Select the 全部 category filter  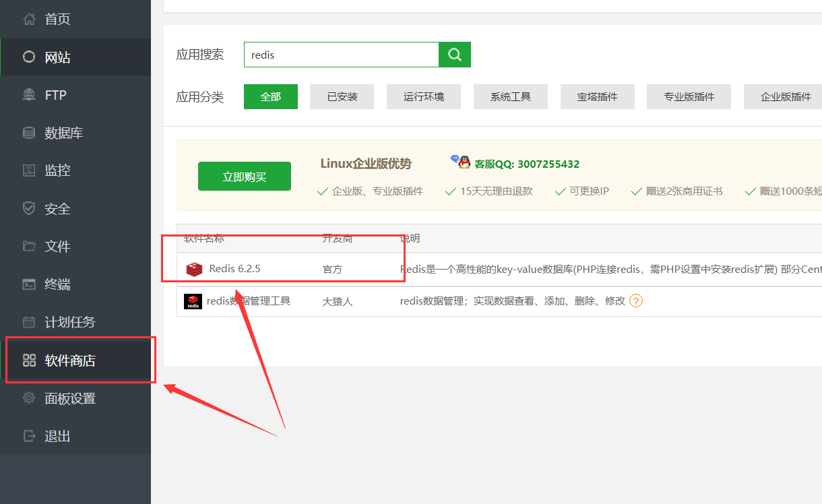(x=270, y=96)
